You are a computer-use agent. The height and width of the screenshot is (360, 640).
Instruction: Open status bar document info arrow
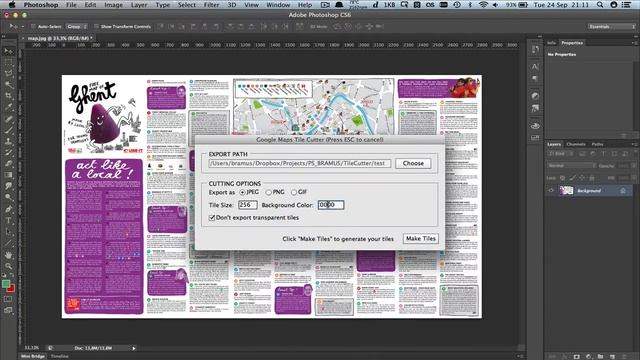tap(133, 348)
